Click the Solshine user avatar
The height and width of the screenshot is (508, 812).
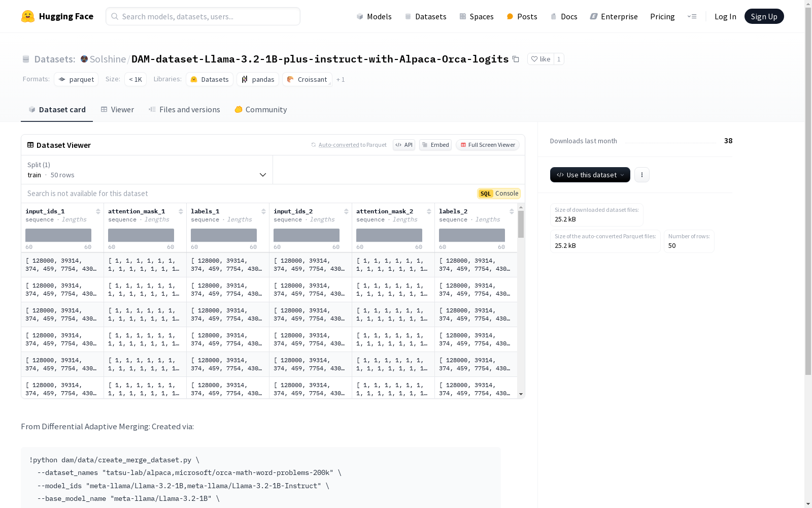click(x=84, y=59)
